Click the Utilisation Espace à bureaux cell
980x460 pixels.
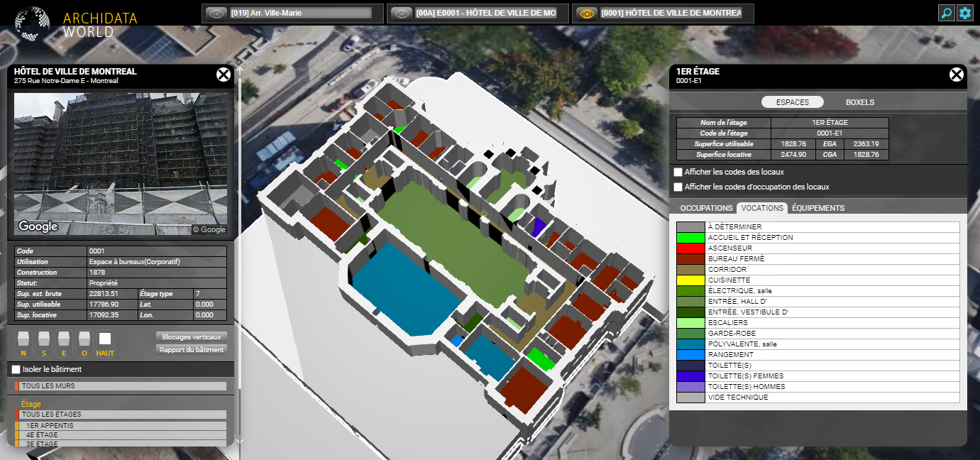[x=157, y=262]
